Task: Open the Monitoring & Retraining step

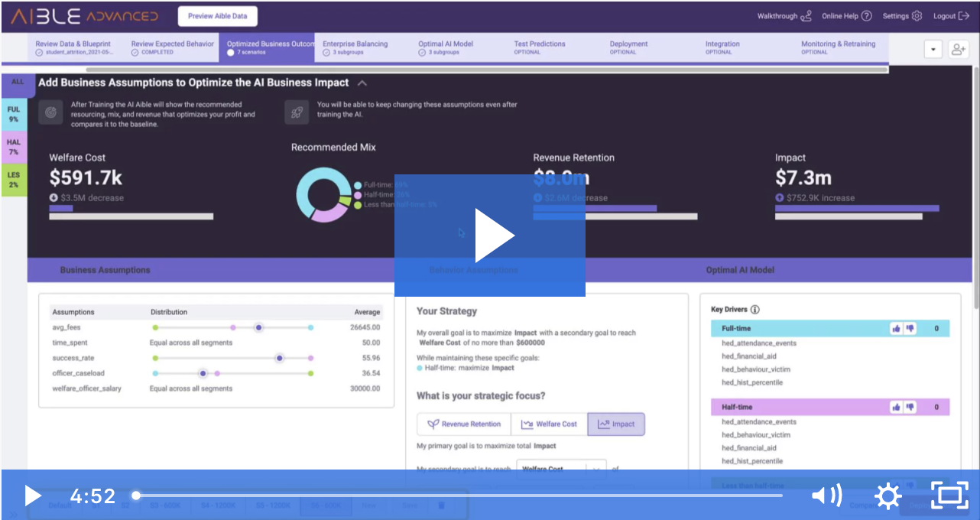Action: pyautogui.click(x=838, y=47)
